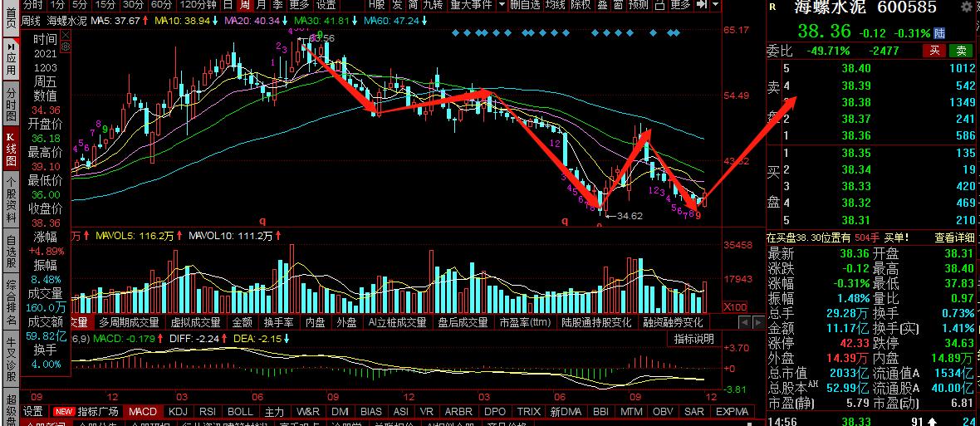Click the blue 陆 badge next to price change
Screen dimensions: 980x426
pos(939,32)
